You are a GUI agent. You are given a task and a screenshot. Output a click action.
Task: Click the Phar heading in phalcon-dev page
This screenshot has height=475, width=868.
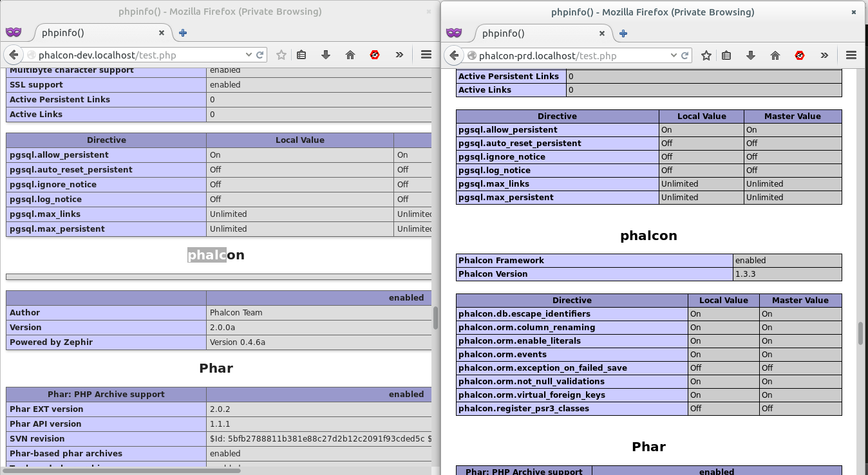pyautogui.click(x=216, y=368)
